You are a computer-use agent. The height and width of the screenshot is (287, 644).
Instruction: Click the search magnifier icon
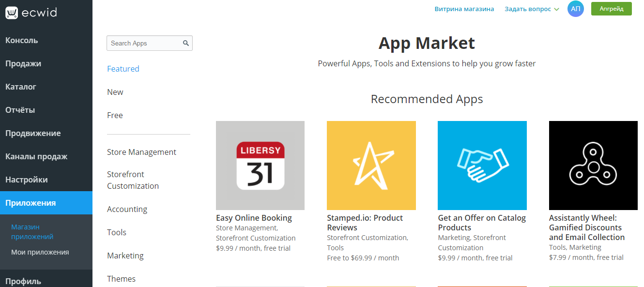coord(186,43)
